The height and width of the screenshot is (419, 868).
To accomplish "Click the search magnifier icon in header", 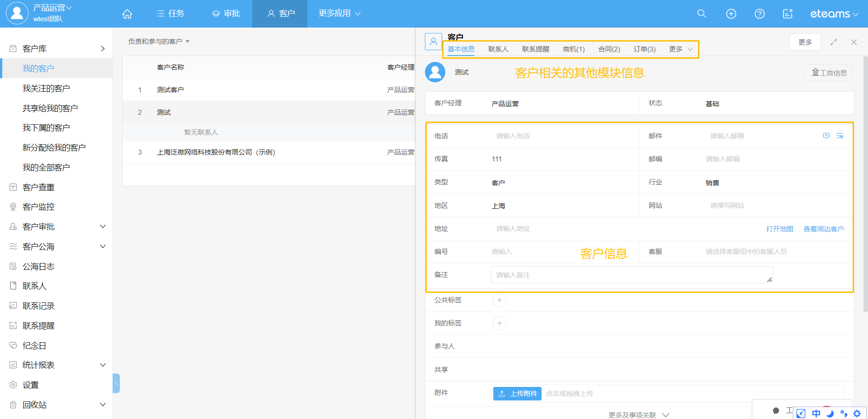I will 701,14.
